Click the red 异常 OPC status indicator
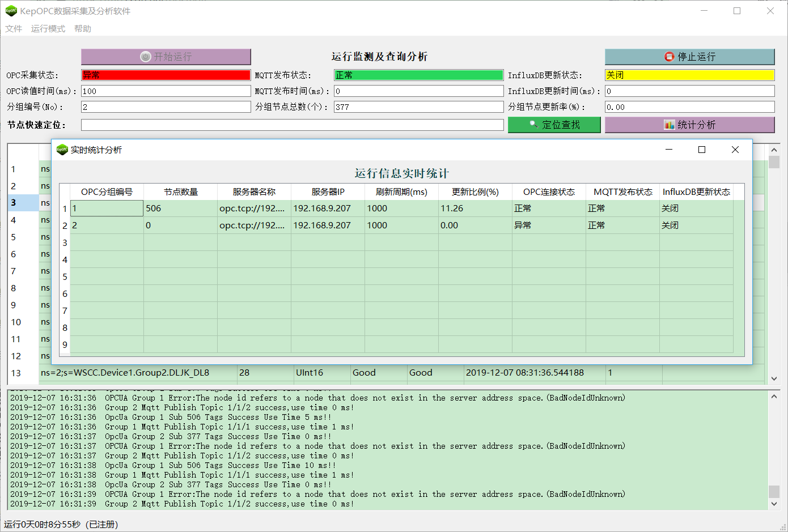This screenshot has width=788, height=532. [164, 74]
